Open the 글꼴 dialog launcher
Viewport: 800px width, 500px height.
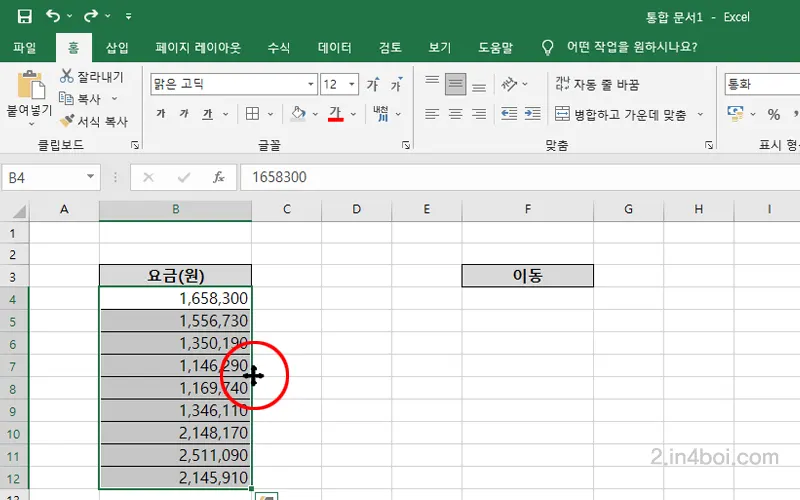point(406,145)
